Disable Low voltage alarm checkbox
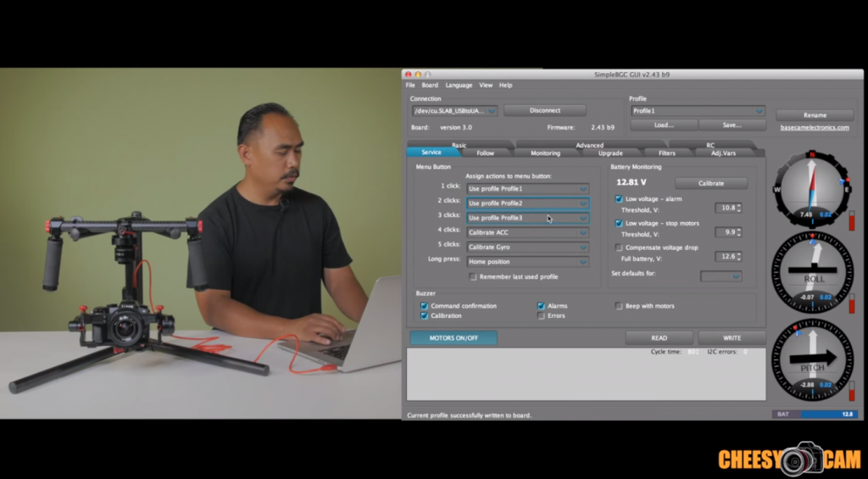This screenshot has height=479, width=868. (x=619, y=198)
